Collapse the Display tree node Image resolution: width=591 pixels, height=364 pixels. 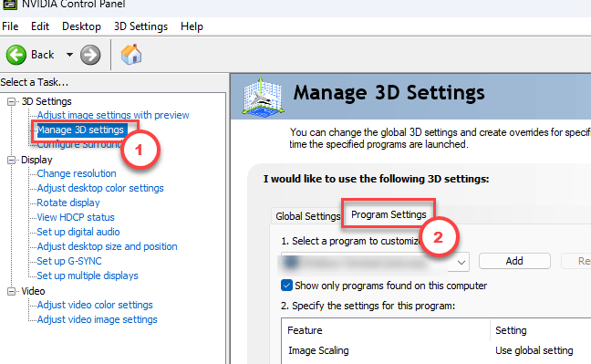[11, 160]
